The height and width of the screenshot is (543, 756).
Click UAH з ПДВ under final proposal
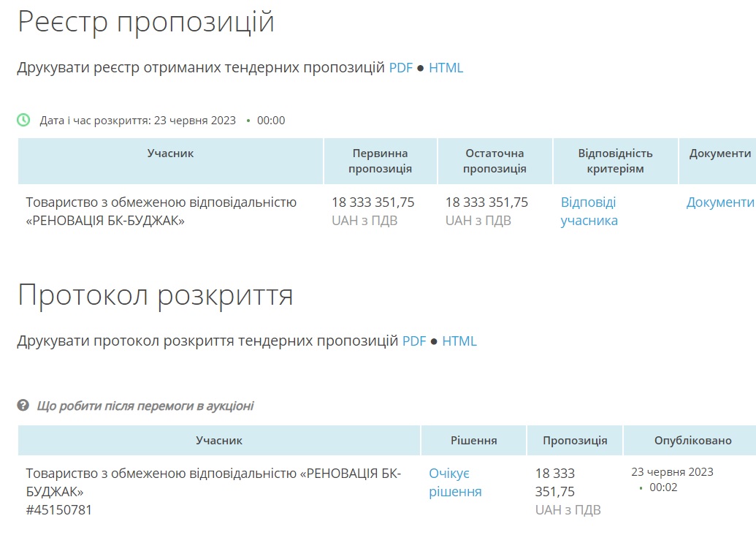[478, 221]
